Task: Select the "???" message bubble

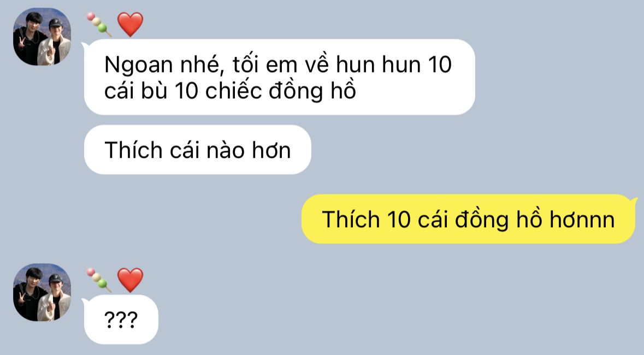Action: [121, 319]
